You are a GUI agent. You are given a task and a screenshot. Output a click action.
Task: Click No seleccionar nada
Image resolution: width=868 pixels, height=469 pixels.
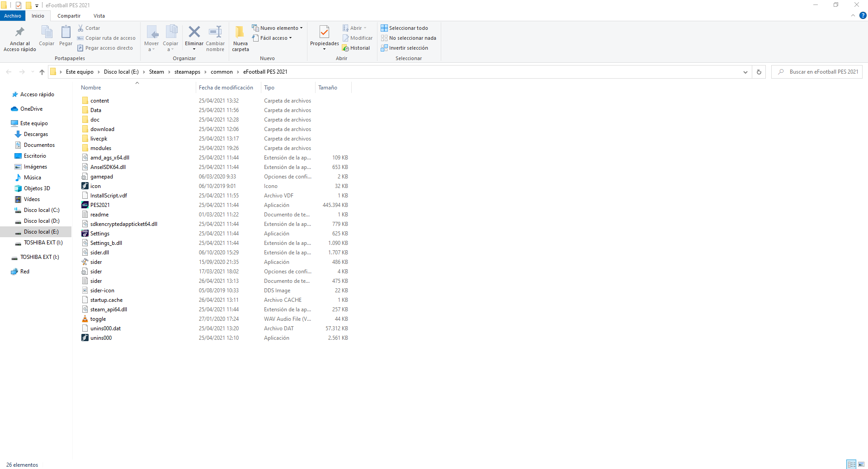pyautogui.click(x=409, y=38)
